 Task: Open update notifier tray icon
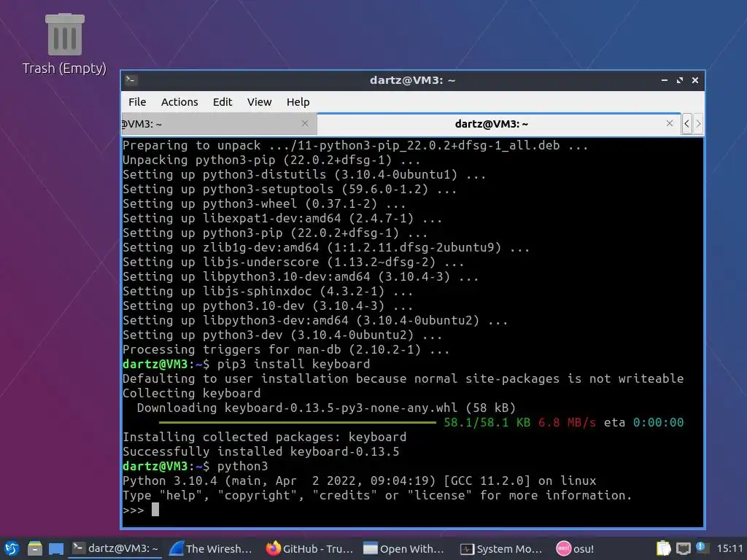pyautogui.click(x=701, y=548)
